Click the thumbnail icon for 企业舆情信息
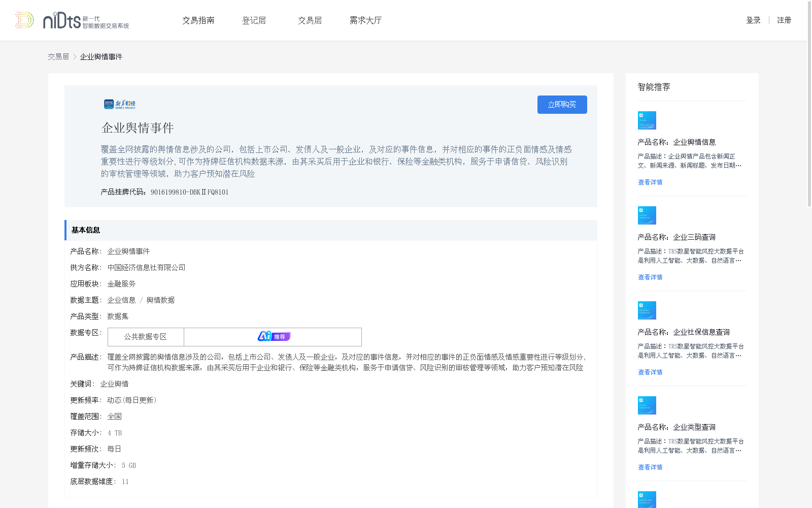Image resolution: width=812 pixels, height=508 pixels. pyautogui.click(x=647, y=120)
